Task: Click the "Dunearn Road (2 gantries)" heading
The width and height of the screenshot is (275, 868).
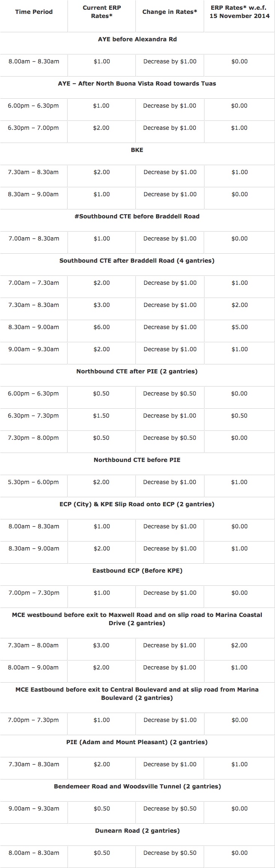Action: 137,831
